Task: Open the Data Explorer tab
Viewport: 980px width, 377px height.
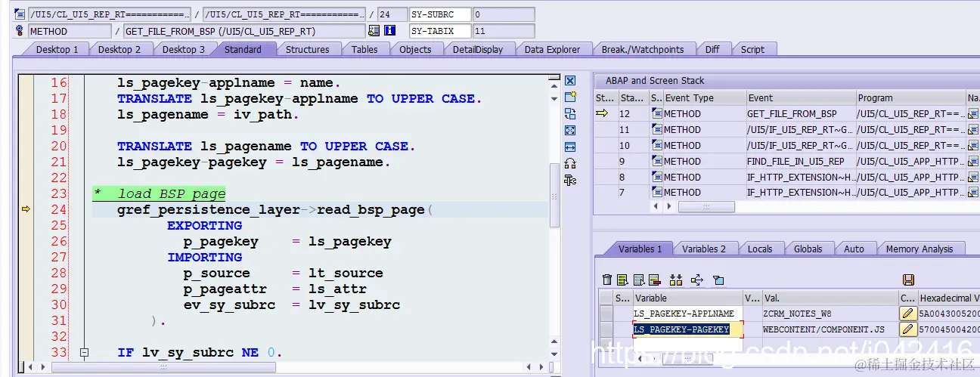Action: point(552,49)
